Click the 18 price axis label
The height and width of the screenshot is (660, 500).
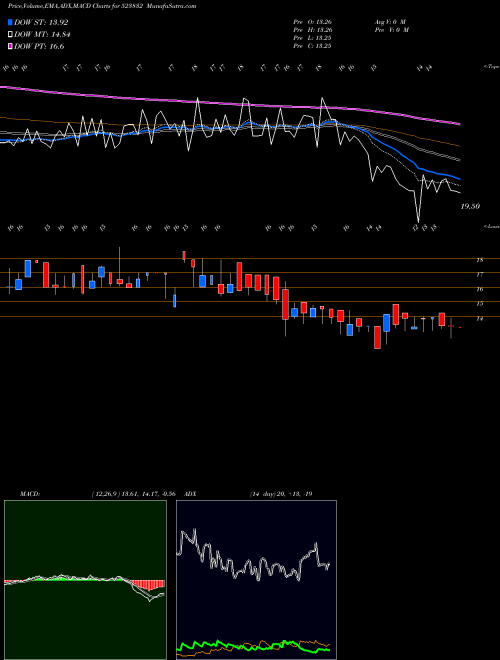(x=479, y=260)
